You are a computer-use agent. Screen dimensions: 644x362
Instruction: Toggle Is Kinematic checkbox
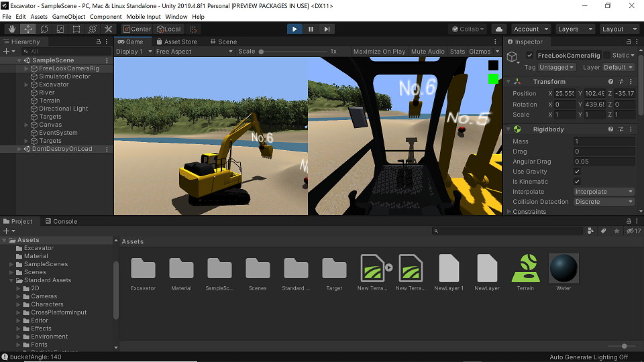coord(577,182)
